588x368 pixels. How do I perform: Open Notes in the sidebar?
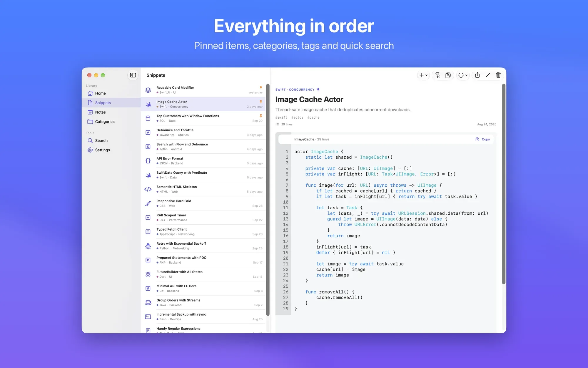[111, 112]
